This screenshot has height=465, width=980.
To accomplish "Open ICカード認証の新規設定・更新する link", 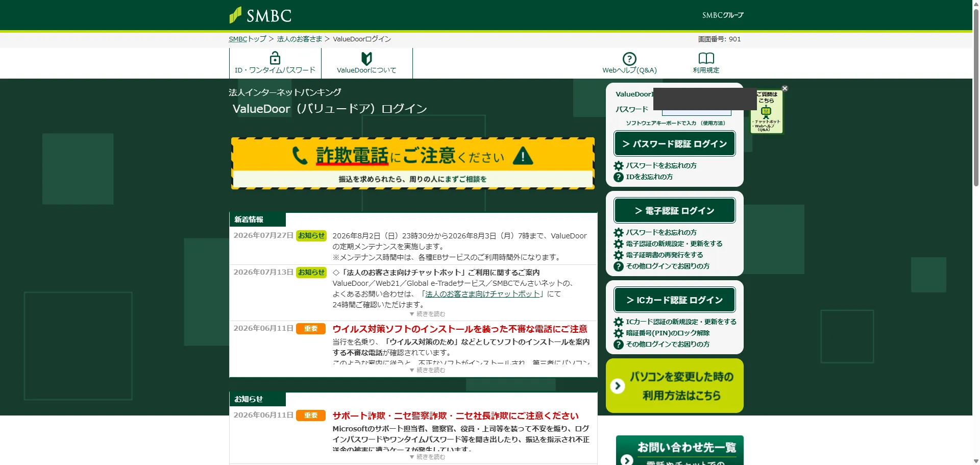I will (681, 322).
